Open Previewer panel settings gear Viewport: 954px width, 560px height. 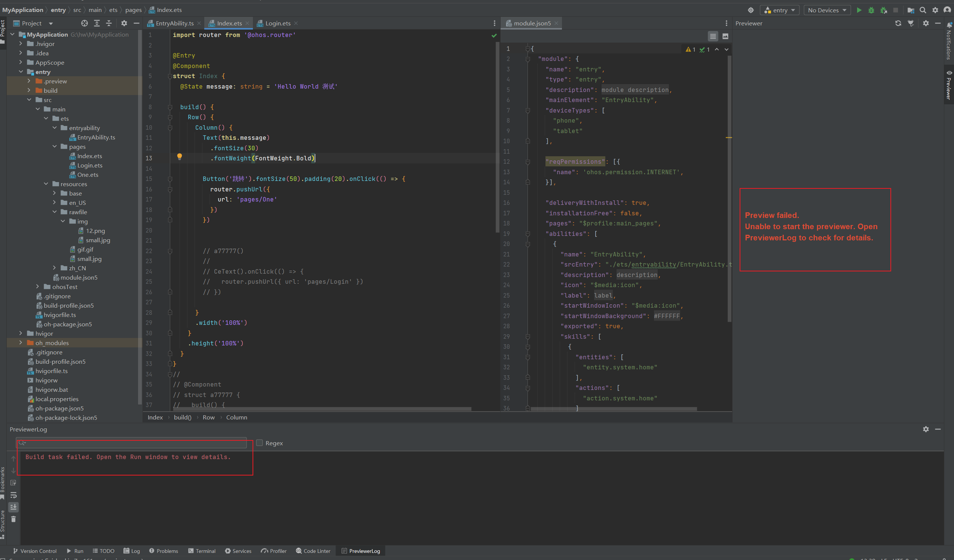926,24
